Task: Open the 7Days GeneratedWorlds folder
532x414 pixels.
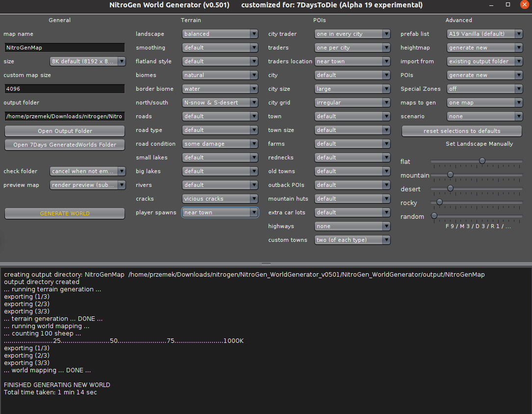Action: coord(64,144)
